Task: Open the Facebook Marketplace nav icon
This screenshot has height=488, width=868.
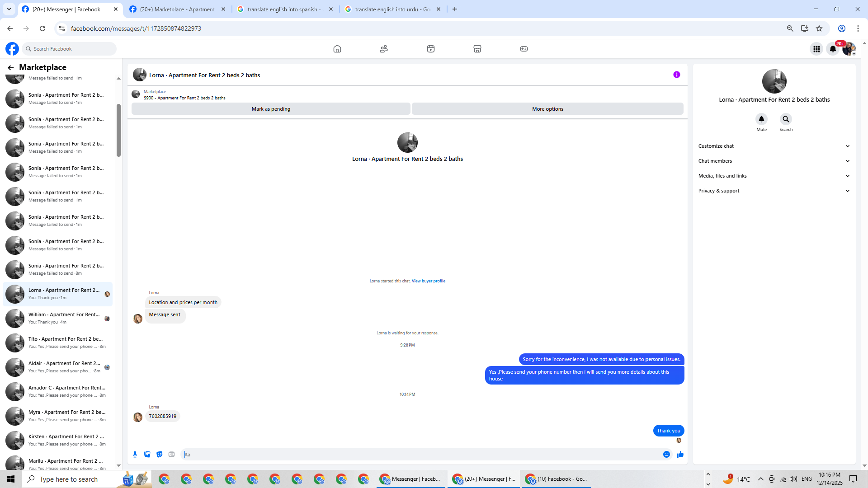Action: click(x=477, y=49)
